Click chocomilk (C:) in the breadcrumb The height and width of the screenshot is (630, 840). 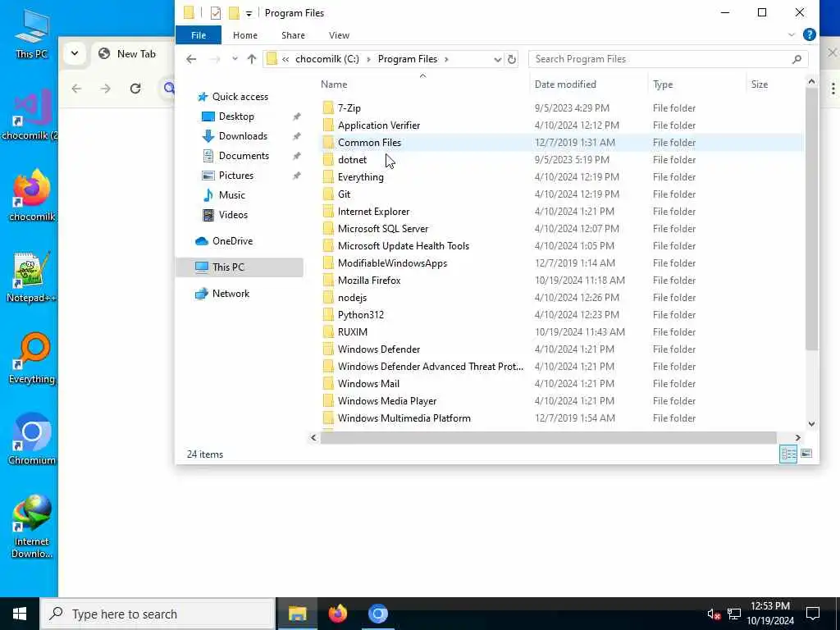point(327,59)
